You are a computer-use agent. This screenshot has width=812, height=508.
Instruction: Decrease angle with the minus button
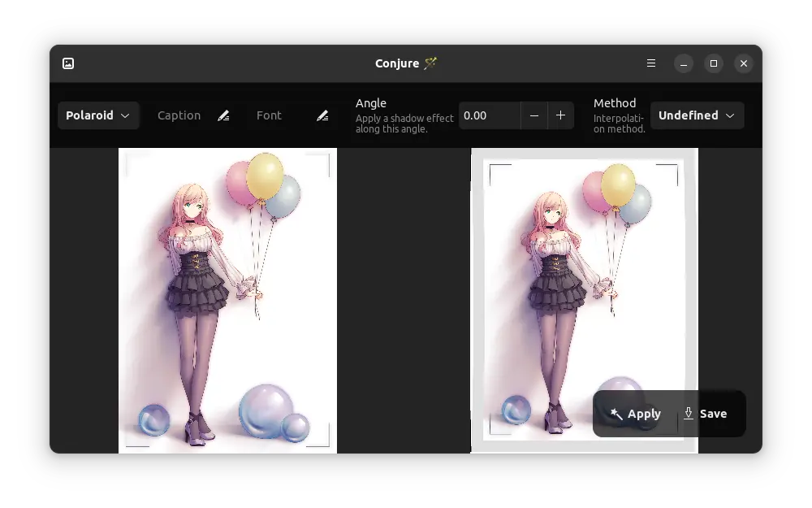533,115
